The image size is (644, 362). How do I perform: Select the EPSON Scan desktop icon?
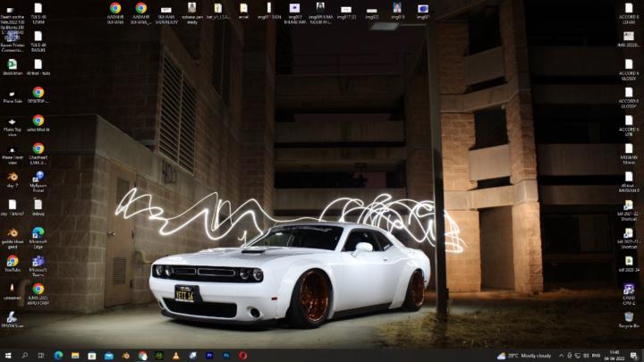pyautogui.click(x=12, y=319)
